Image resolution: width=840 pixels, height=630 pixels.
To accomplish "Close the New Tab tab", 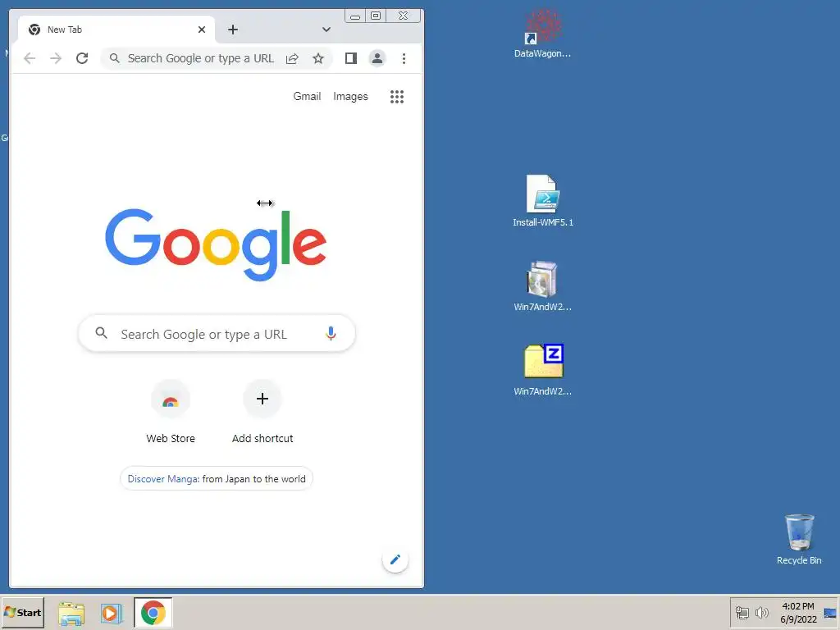I will pyautogui.click(x=202, y=30).
